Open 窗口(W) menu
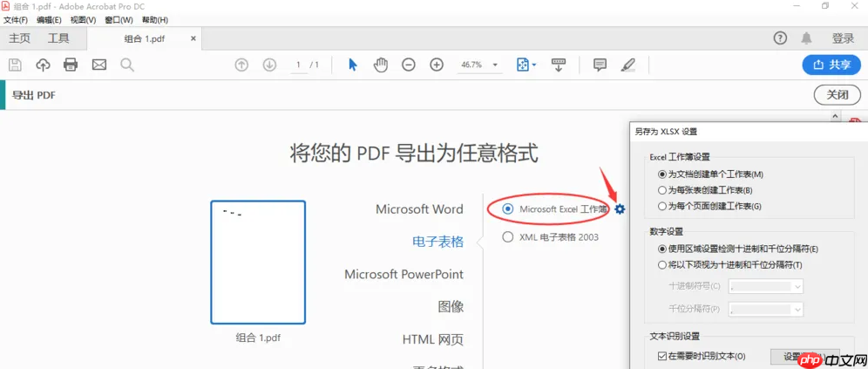The image size is (868, 369). (119, 20)
